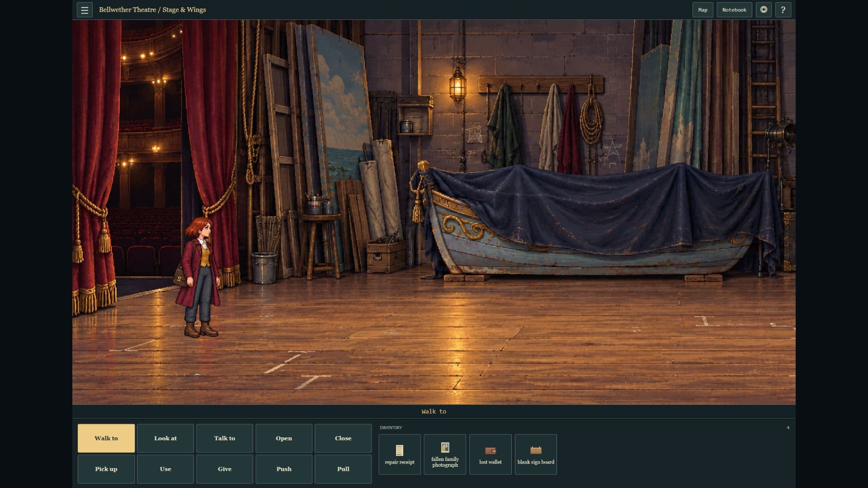
Task: Open the Notebook
Action: point(734,10)
